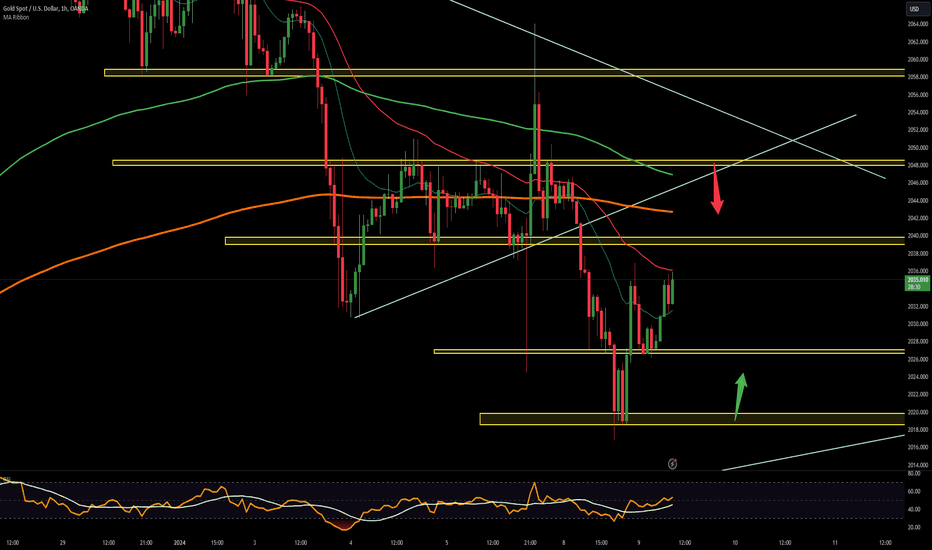
Task: Click the date label 11 on time axis
Action: (x=835, y=543)
